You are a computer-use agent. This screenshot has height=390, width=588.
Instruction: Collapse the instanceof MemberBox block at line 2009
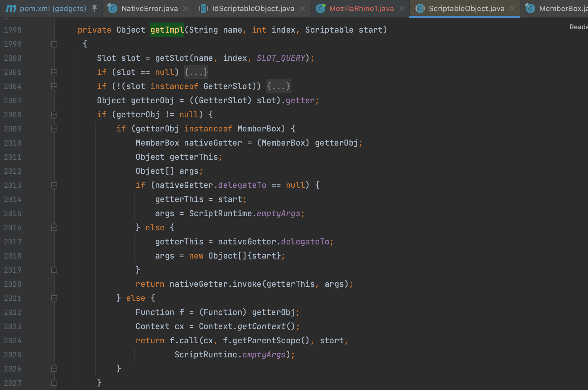[54, 129]
